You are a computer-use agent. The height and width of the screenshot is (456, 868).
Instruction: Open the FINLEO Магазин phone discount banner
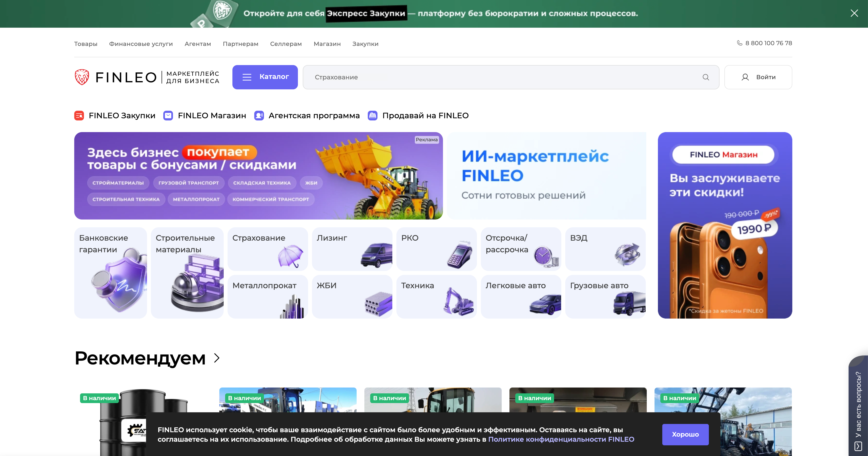tap(725, 225)
